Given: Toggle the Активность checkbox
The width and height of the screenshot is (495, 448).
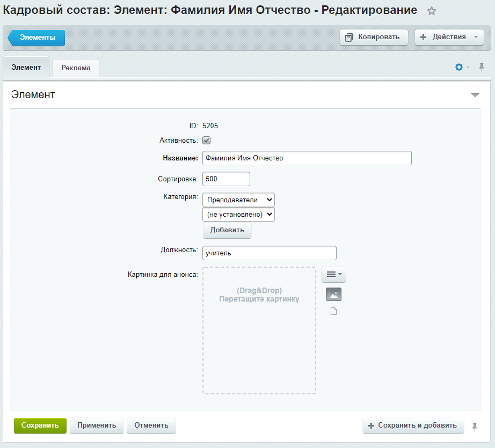Looking at the screenshot, I should pos(207,141).
